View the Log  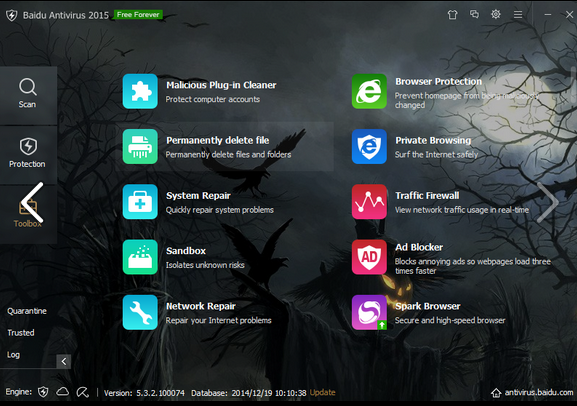coord(13,355)
